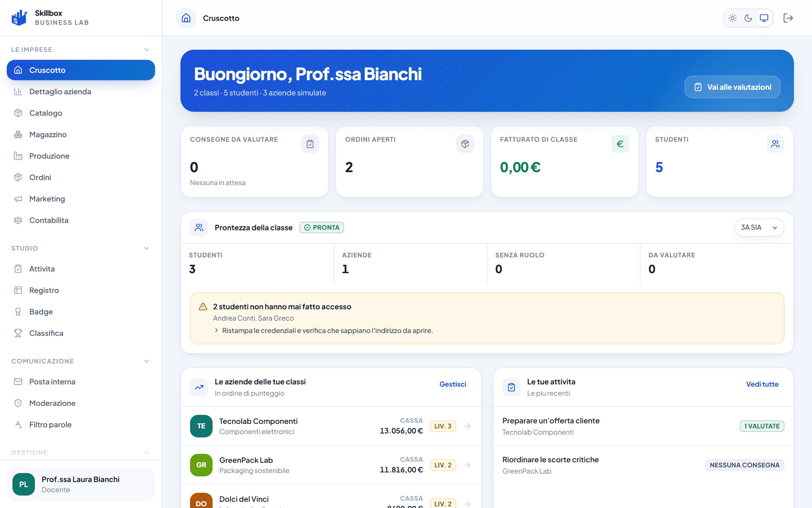Click the trending arrow icon by Le aziende
This screenshot has height=508, width=812.
[199, 387]
